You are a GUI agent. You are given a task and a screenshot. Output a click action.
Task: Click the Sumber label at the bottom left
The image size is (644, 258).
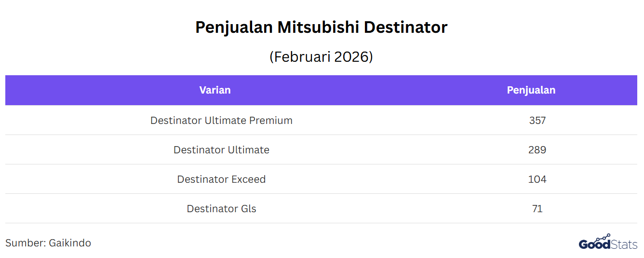point(25,243)
